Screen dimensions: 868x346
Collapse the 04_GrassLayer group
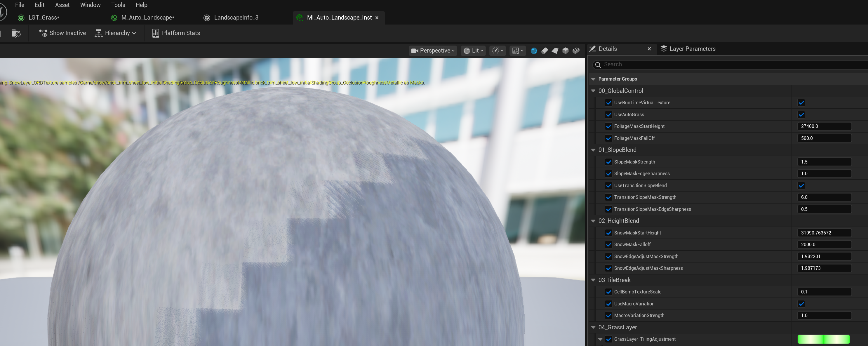pyautogui.click(x=593, y=328)
